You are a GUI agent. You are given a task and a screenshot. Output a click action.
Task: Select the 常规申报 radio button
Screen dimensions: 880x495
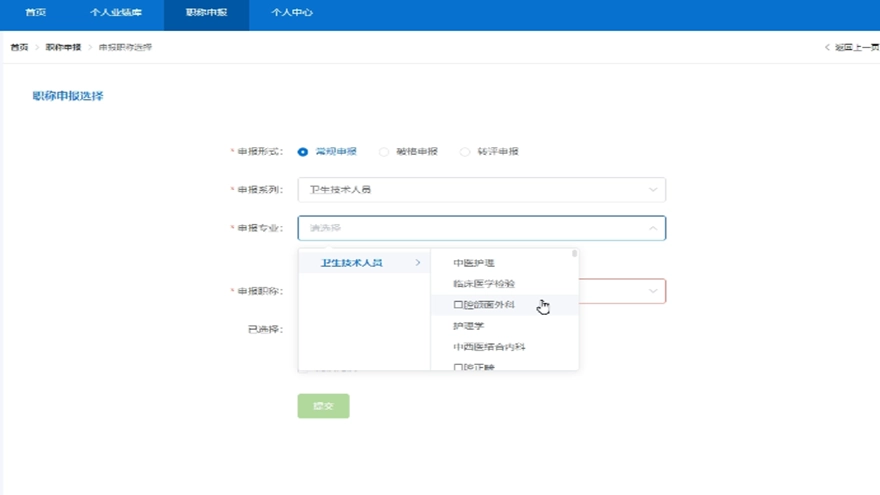(303, 152)
